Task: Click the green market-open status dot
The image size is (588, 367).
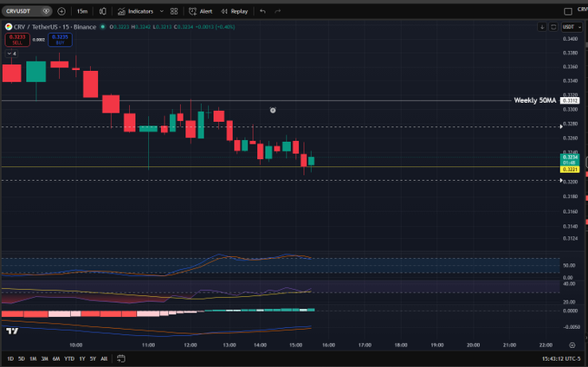Action: tap(103, 27)
